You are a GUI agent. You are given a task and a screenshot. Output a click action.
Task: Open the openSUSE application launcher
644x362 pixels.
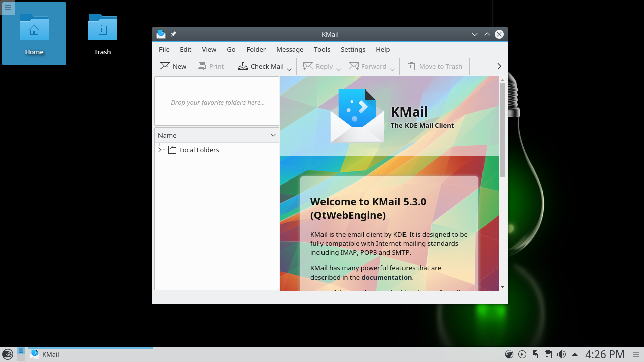click(8, 354)
